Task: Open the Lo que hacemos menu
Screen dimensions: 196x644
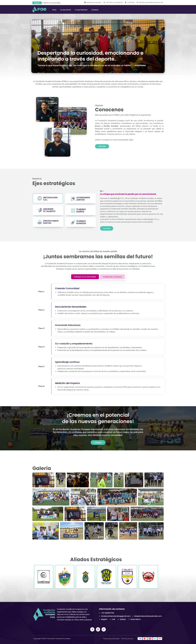Action: pyautogui.click(x=81, y=10)
